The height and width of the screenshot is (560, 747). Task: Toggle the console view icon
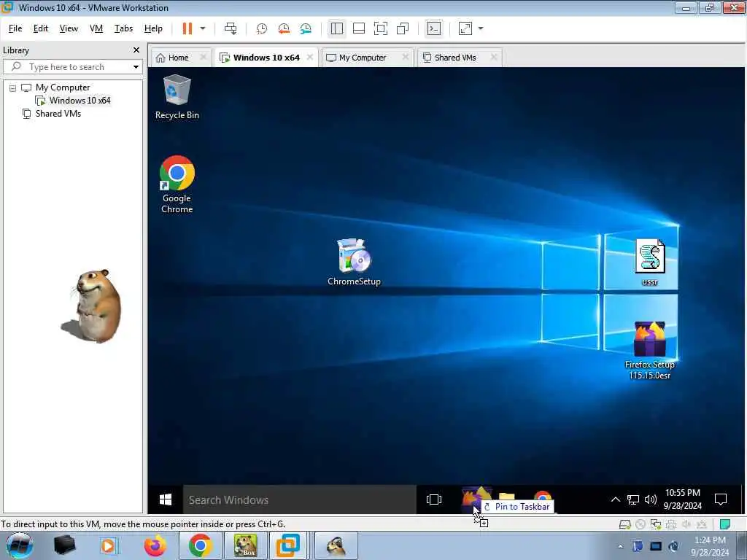coord(433,28)
